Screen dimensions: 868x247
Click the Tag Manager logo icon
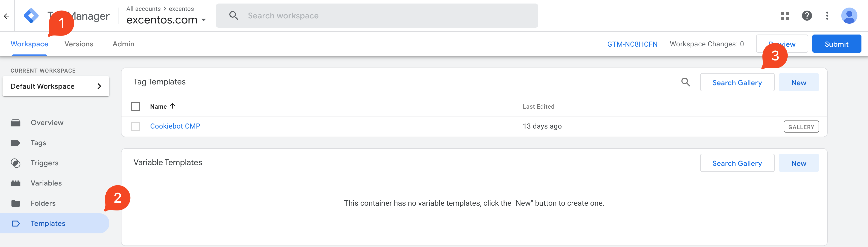(31, 16)
